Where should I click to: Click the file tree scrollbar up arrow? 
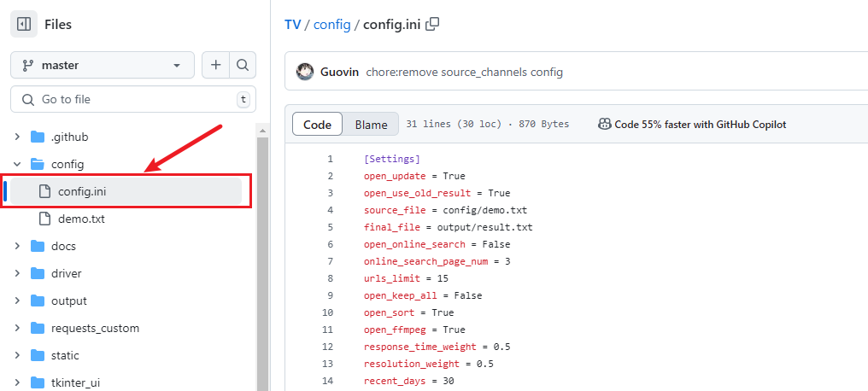click(262, 131)
